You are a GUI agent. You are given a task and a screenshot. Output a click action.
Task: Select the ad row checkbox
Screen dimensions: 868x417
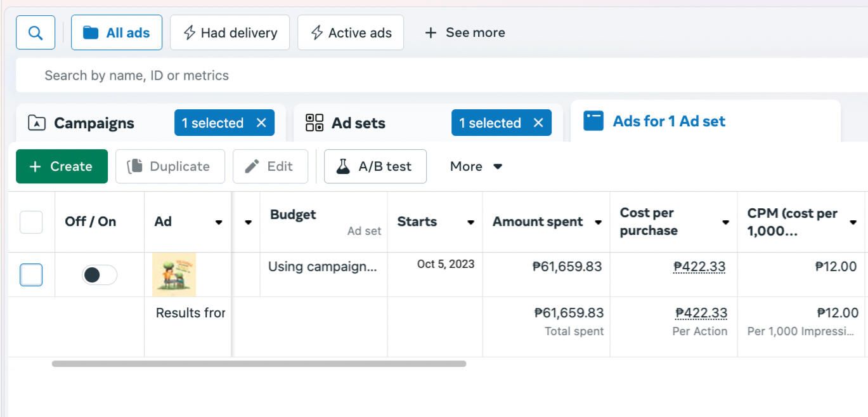pyautogui.click(x=32, y=275)
